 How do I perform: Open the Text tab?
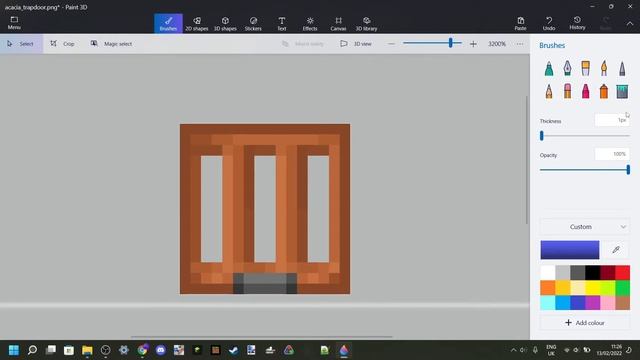point(282,23)
